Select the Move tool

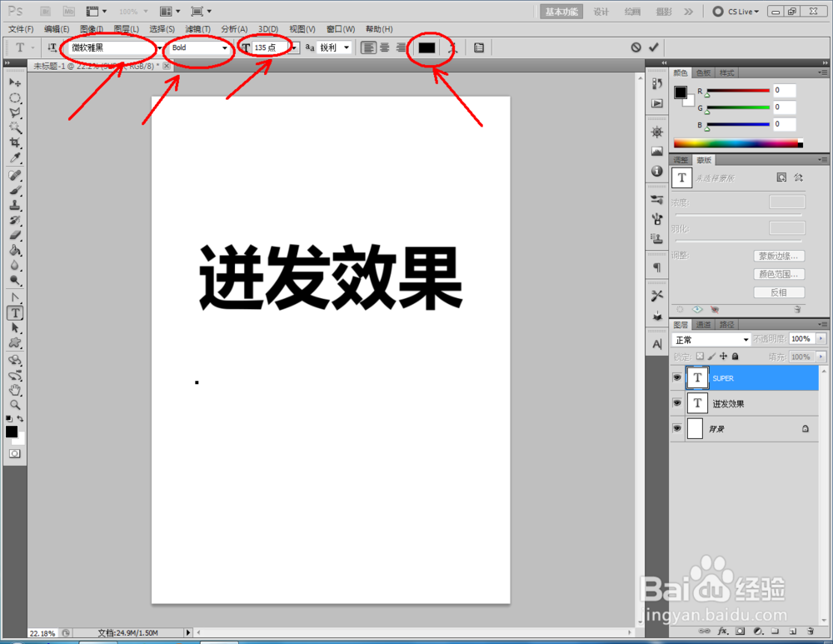point(15,82)
